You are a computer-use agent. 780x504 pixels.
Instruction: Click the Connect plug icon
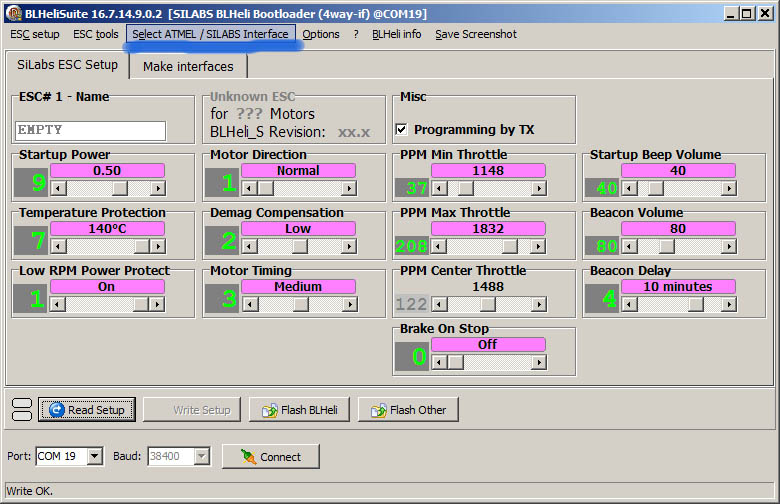(x=248, y=456)
